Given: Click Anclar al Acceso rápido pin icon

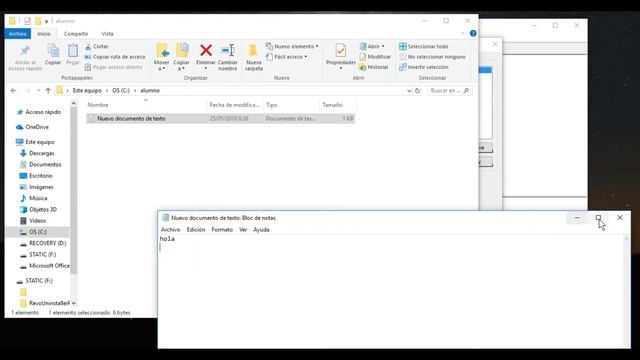Looking at the screenshot, I should [x=25, y=51].
